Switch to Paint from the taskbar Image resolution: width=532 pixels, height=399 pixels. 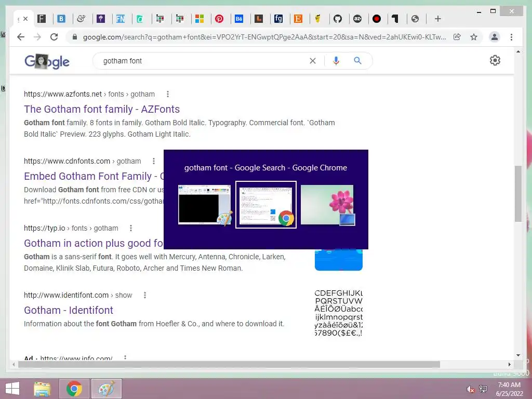(106, 389)
